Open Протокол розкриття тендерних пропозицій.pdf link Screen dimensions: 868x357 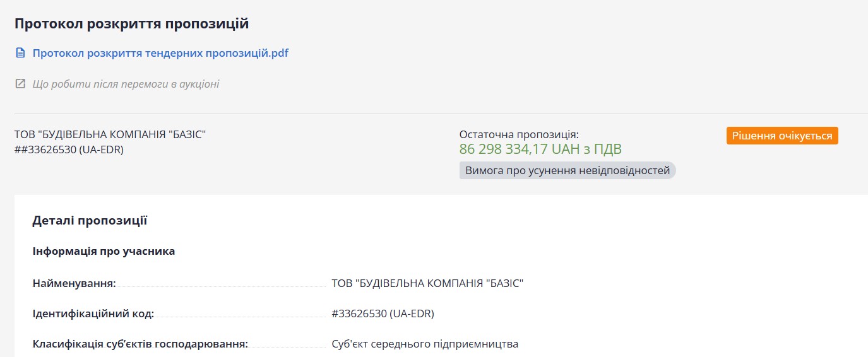[x=160, y=53]
